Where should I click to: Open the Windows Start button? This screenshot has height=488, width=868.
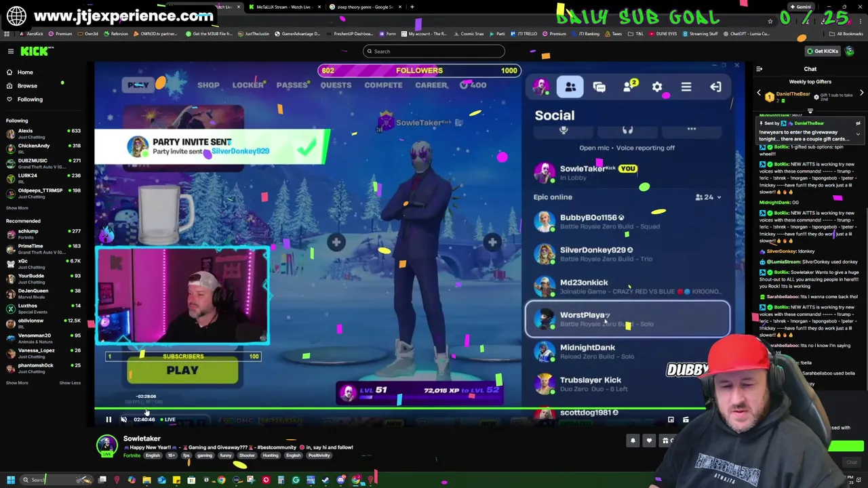10,480
